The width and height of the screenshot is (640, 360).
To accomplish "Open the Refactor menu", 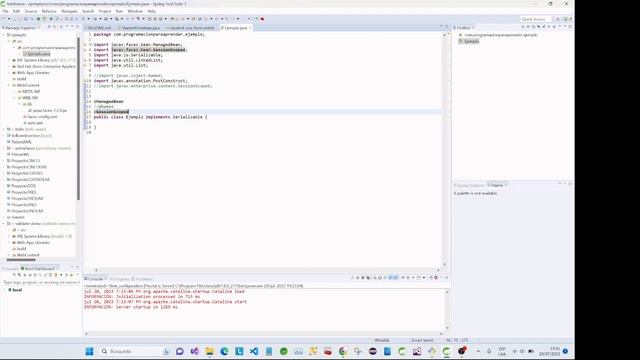I will [49, 11].
